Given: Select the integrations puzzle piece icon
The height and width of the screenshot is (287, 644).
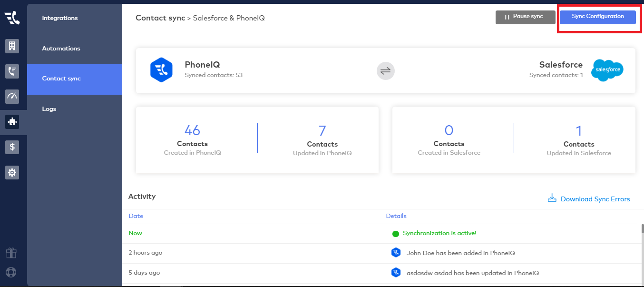Looking at the screenshot, I should tap(12, 122).
